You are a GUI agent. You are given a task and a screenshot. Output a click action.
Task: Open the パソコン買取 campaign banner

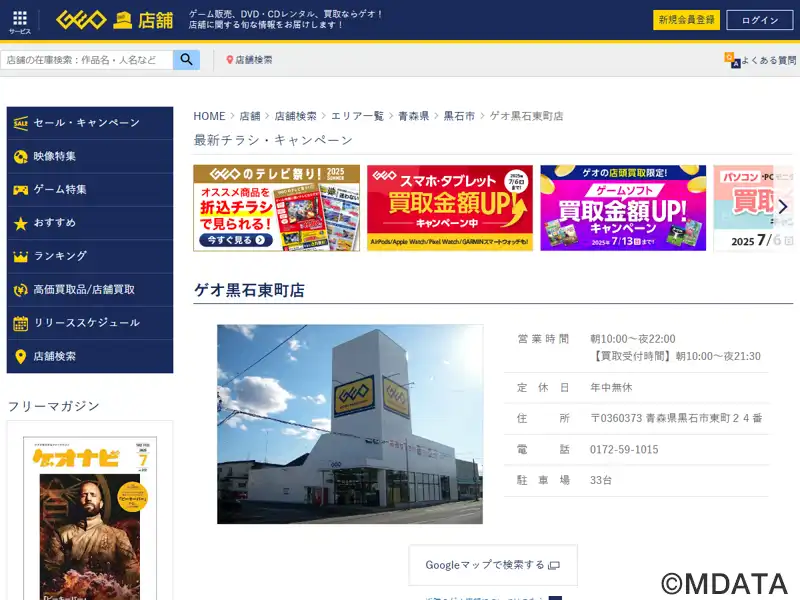tap(754, 208)
